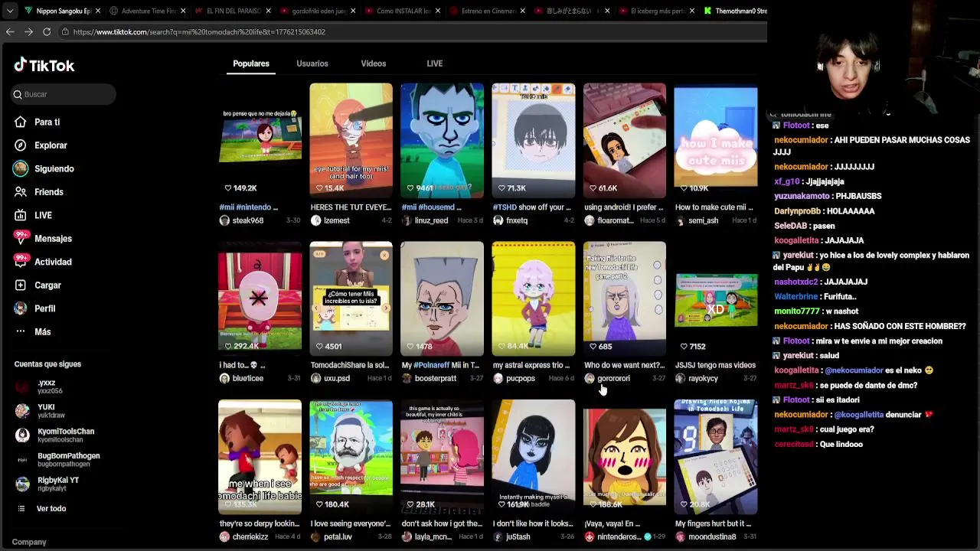Open izemest author avatar
980x551 pixels.
pyautogui.click(x=315, y=220)
